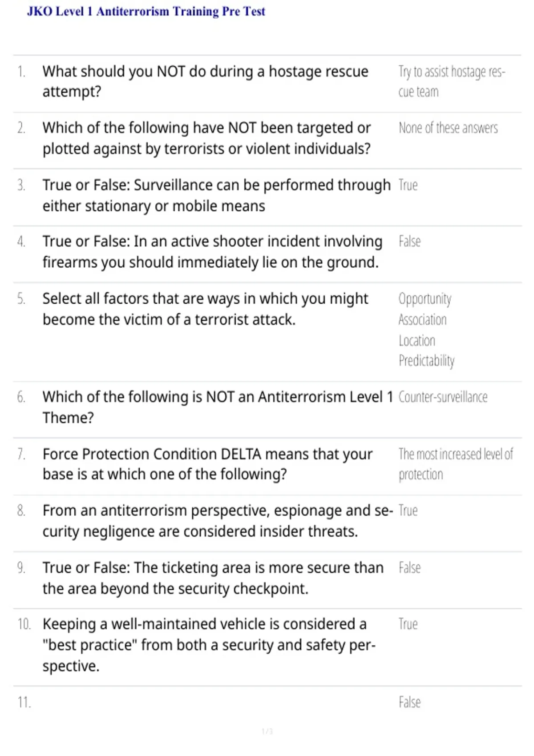Viewport: 534px width, 756px height.
Task: Select question 2 about targets plotted by terrorists
Action: tap(206, 138)
